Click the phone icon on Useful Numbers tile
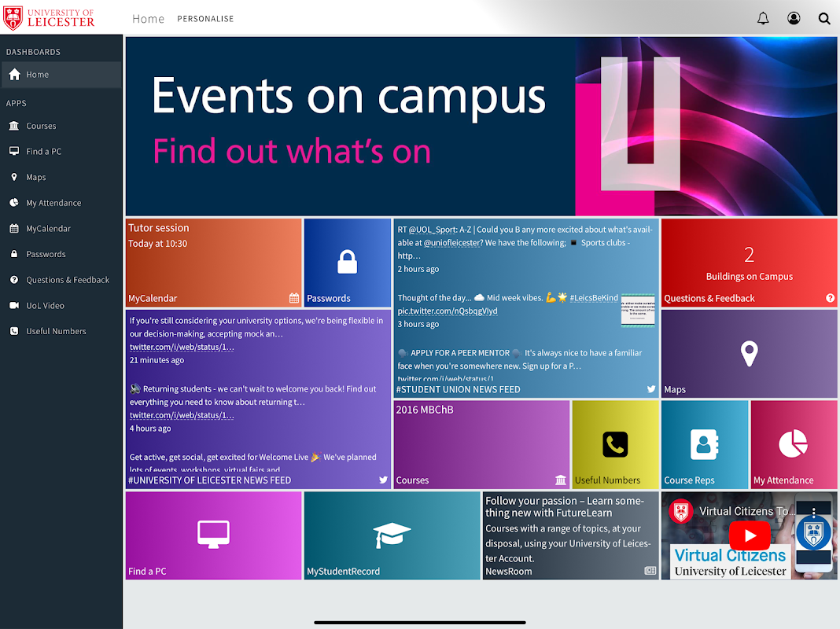 click(615, 444)
